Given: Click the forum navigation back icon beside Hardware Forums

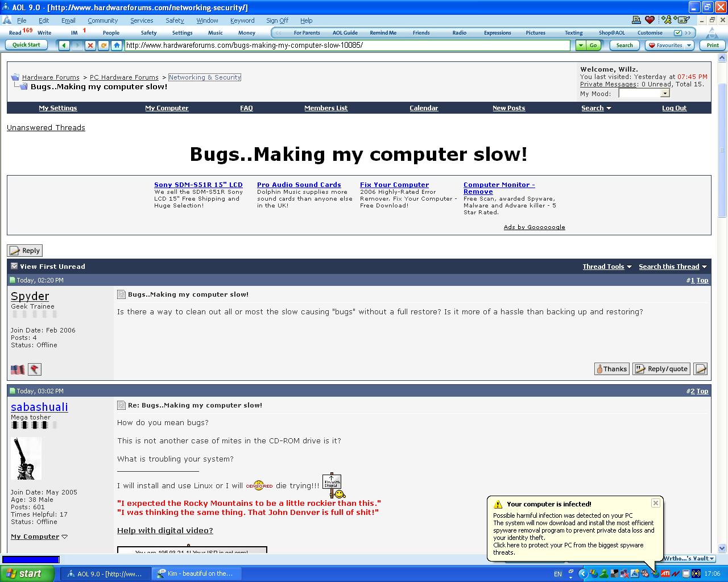Looking at the screenshot, I should (x=15, y=77).
